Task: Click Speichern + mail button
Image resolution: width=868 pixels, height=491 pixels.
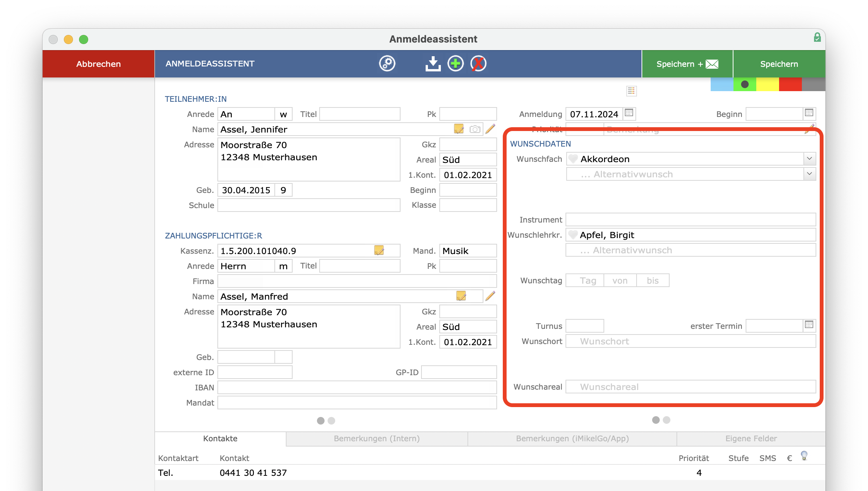Action: pos(687,64)
